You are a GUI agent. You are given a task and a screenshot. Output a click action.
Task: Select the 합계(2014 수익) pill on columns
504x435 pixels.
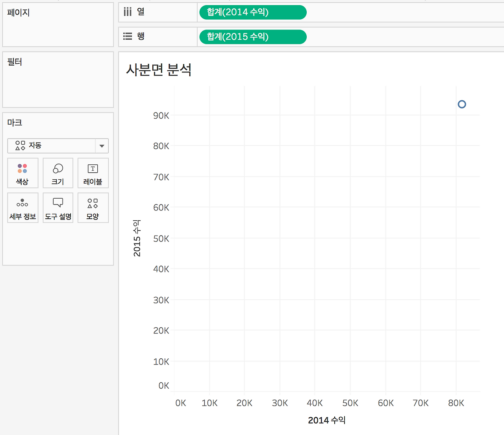click(253, 12)
